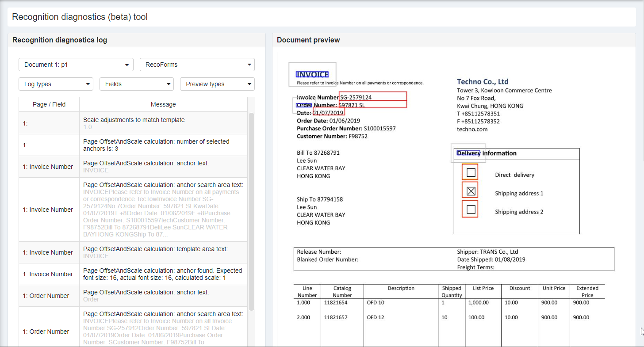Click the Order Date: 01/06/2019 line

328,121
